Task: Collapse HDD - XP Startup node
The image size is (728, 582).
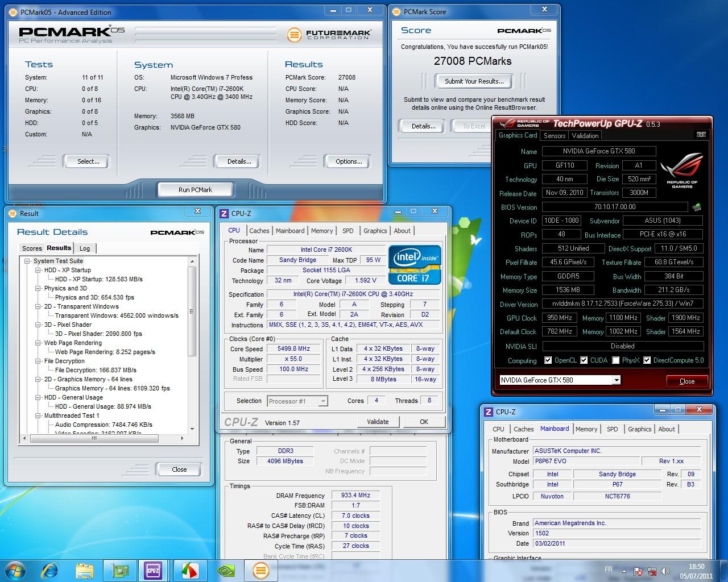Action: tap(38, 270)
